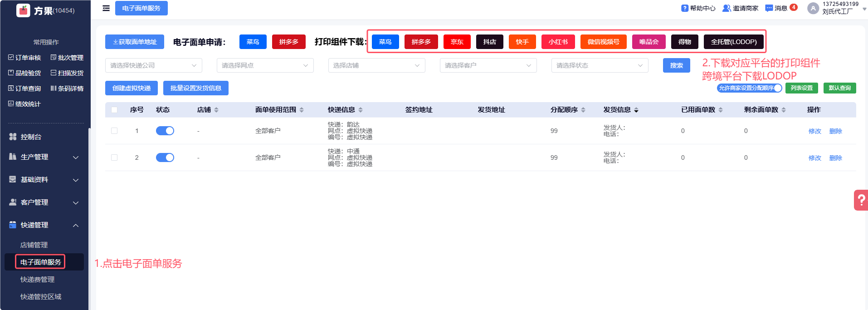
Task: Open 订单审核 shortcut
Action: 24,58
